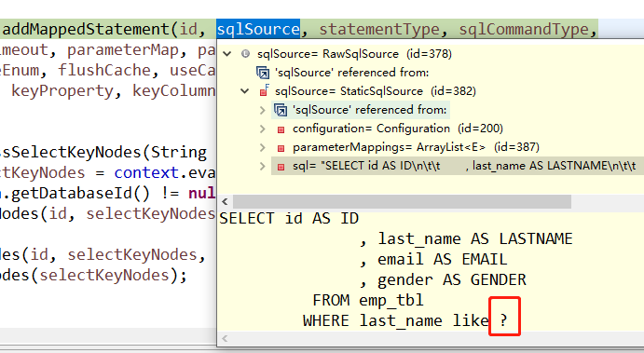
Task: Expand the 'sqlSource' referenced from row under StaticSqlSource
Action: coord(263,110)
